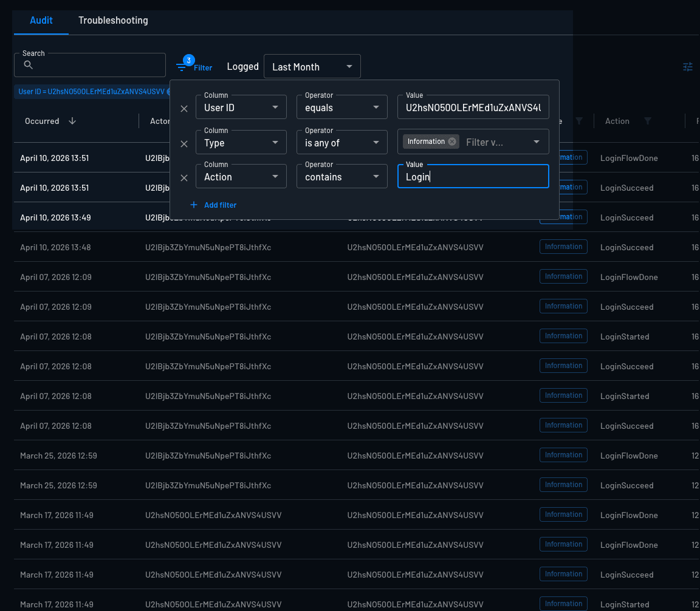Click LoginStarted in March 17 11:49 row
The height and width of the screenshot is (611, 700).
pos(625,604)
